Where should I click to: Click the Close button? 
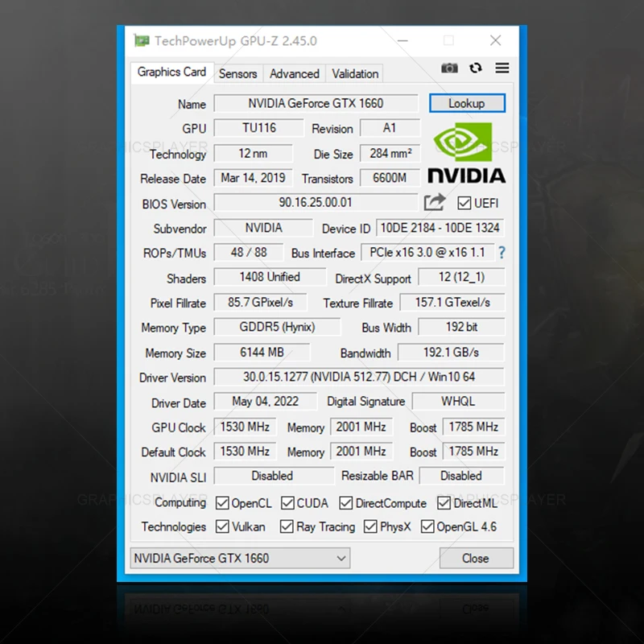click(476, 558)
